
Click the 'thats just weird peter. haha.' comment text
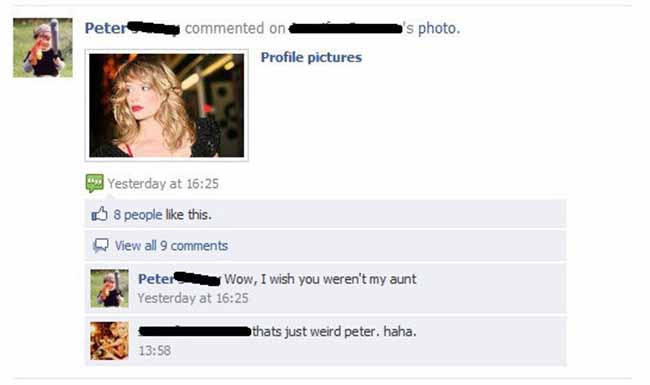click(x=334, y=332)
